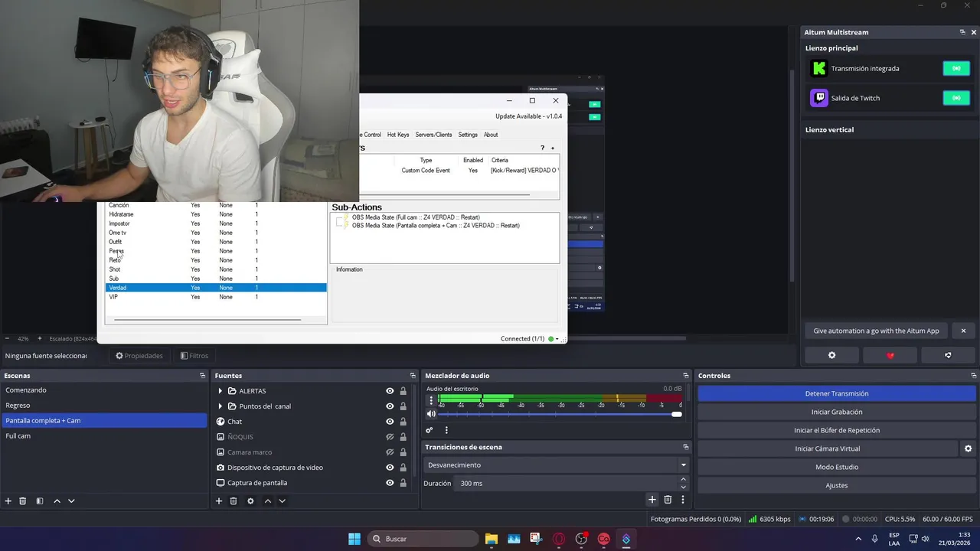980x551 pixels.
Task: Click Iniciar el Búfer de Repetición
Action: [837, 430]
